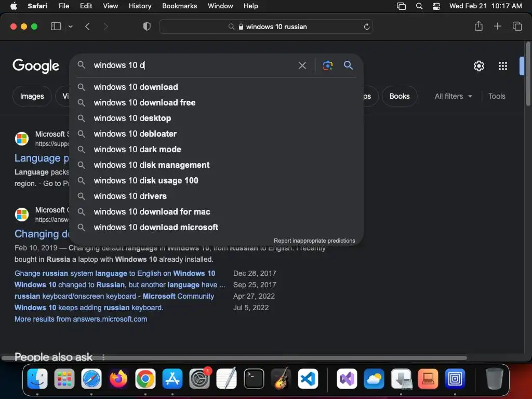Expand the sidebar tab group chevron

(70, 26)
